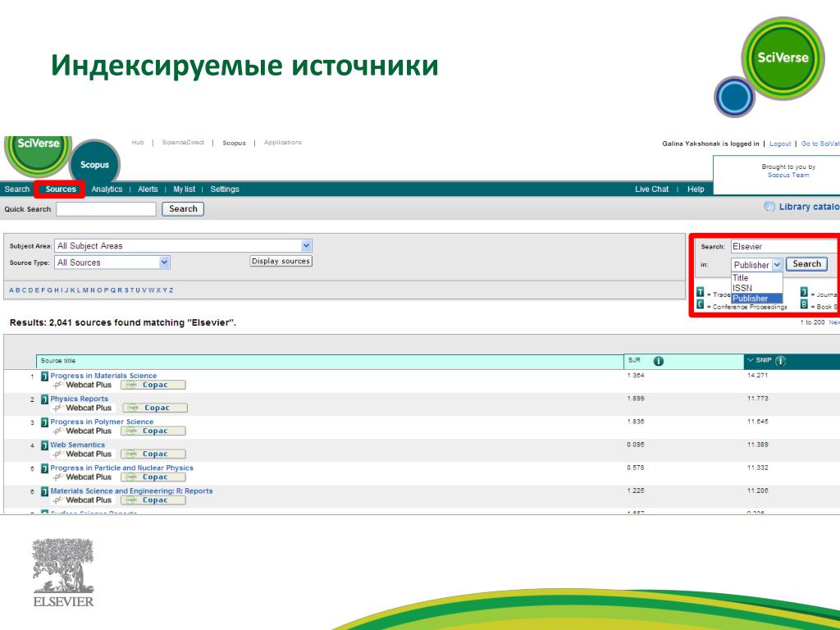Click the J icon for Journal in legend
The height and width of the screenshot is (630, 840).
click(x=804, y=292)
